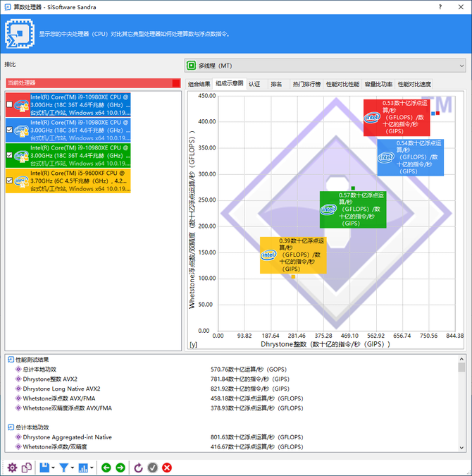Open dropdown arrow next to filter funnel
Image resolution: width=472 pixels, height=476 pixels.
(x=73, y=468)
